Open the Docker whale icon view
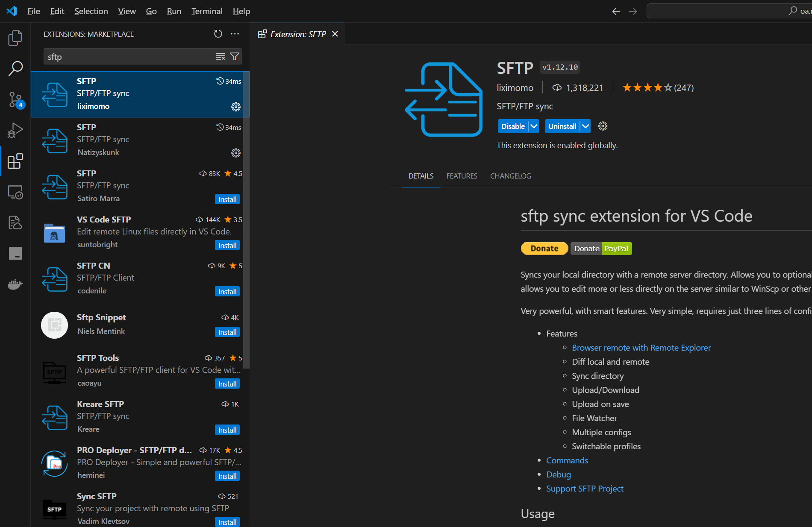The width and height of the screenshot is (812, 527). (x=15, y=284)
